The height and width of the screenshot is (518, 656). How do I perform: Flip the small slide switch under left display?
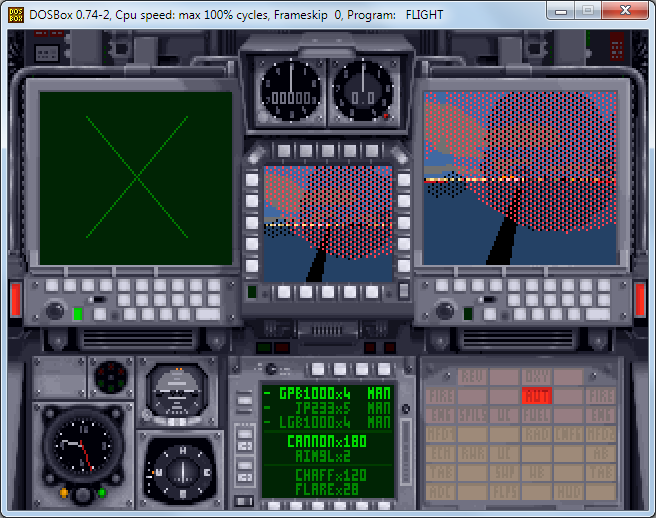(98, 299)
